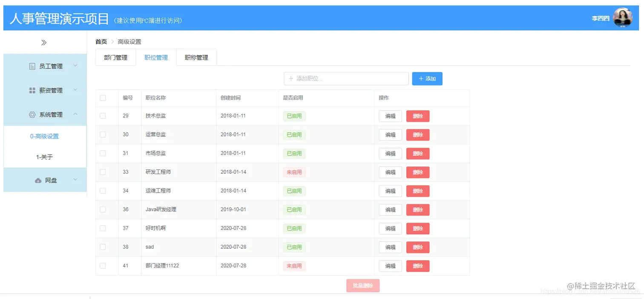Edit the 部门经理11122 position
The image size is (644, 299).
tap(391, 266)
